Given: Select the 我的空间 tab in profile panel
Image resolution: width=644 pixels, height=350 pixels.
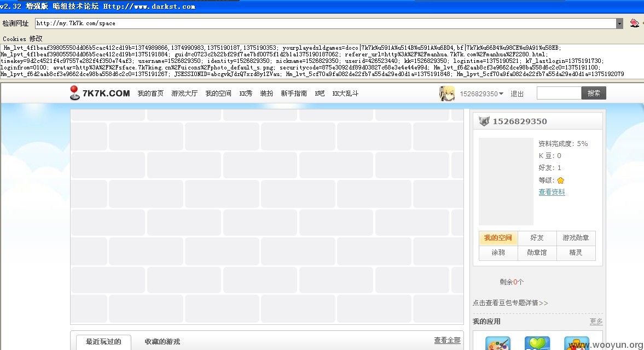Looking at the screenshot, I should click(498, 238).
